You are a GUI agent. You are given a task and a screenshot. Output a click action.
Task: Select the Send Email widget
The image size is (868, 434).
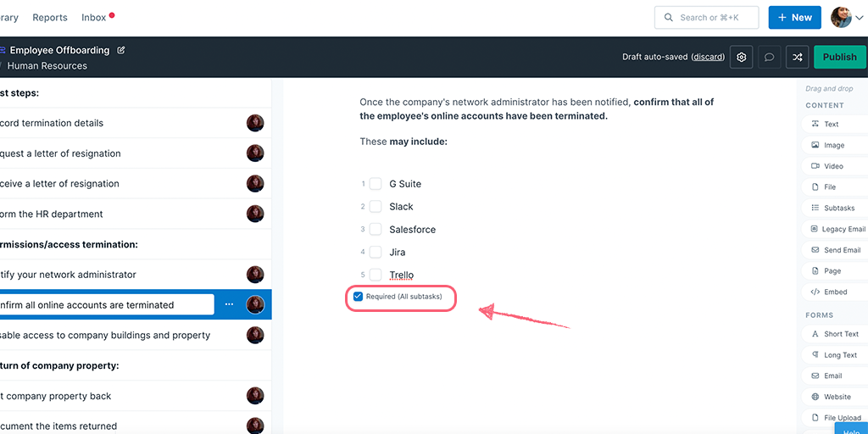pyautogui.click(x=835, y=250)
